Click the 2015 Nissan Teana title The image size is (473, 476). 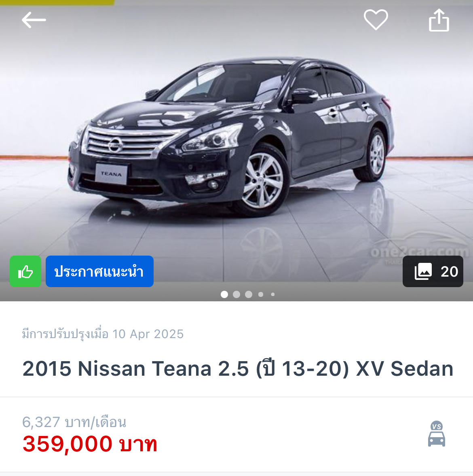238,368
